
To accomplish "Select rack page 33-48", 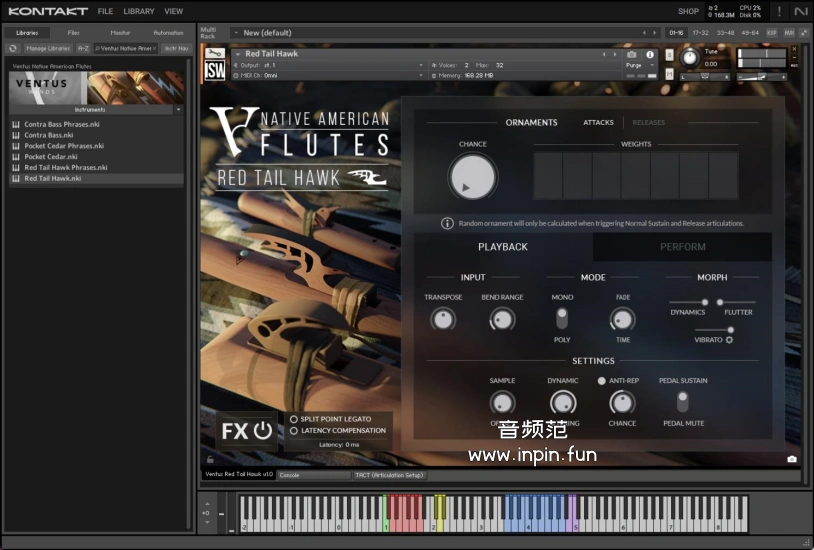I will pos(725,33).
